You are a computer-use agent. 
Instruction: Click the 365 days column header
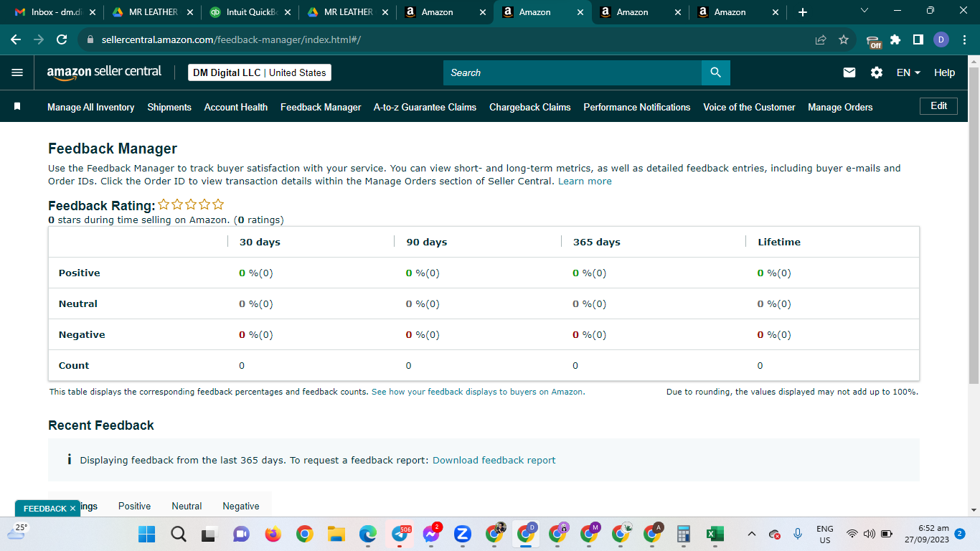click(x=597, y=242)
